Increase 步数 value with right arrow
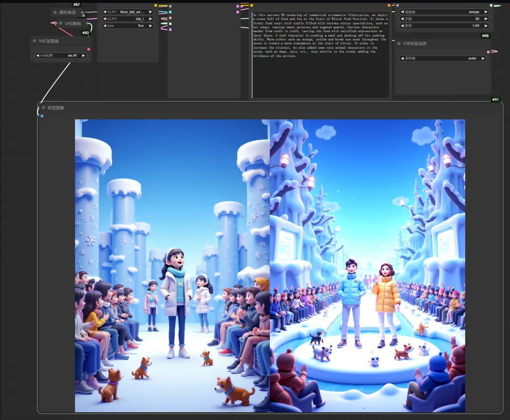The width and height of the screenshot is (510, 420). click(x=485, y=19)
